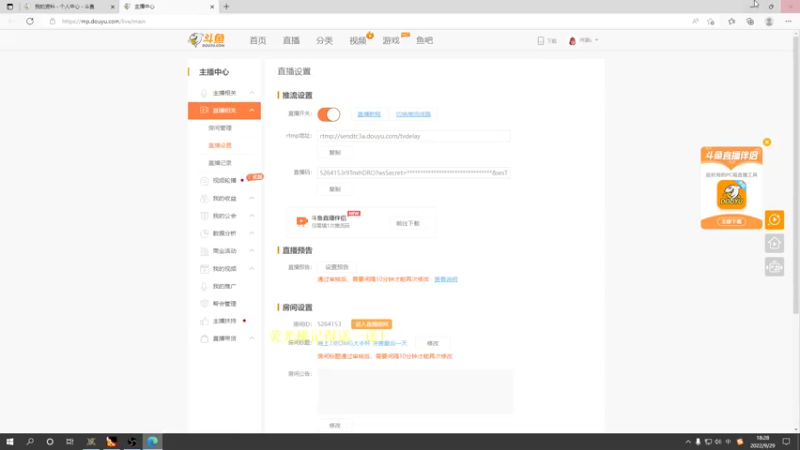Collapse the highlighted 直播相关 section chevron
The width and height of the screenshot is (800, 450).
(252, 110)
